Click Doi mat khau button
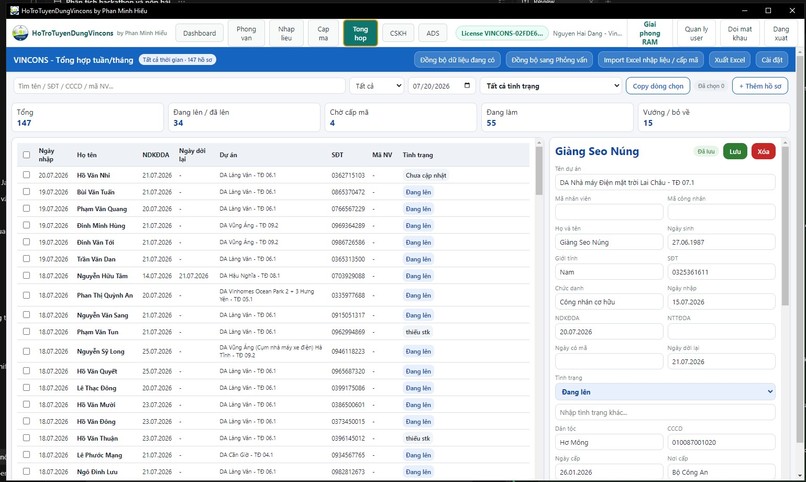The image size is (806, 482). [x=740, y=33]
